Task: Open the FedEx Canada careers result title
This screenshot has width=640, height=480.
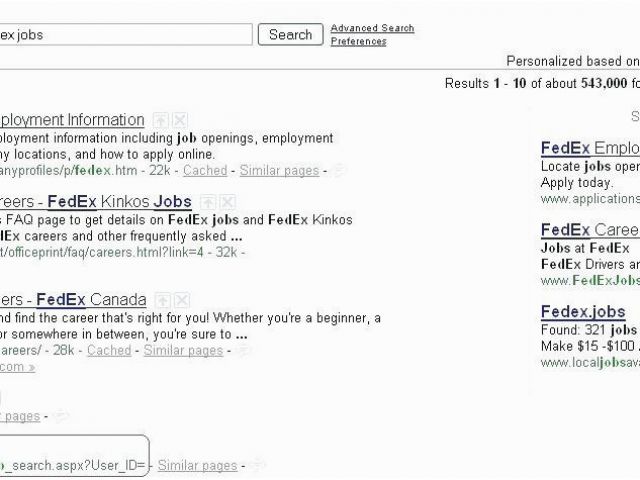Action: [x=73, y=300]
